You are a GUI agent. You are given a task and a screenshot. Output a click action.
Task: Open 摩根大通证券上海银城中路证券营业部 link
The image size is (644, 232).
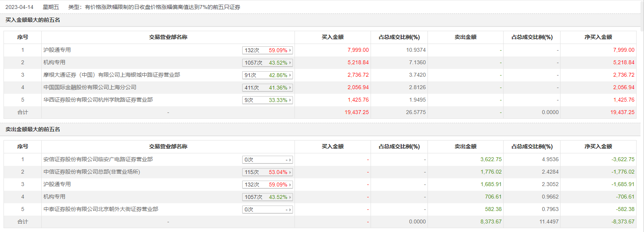click(112, 75)
